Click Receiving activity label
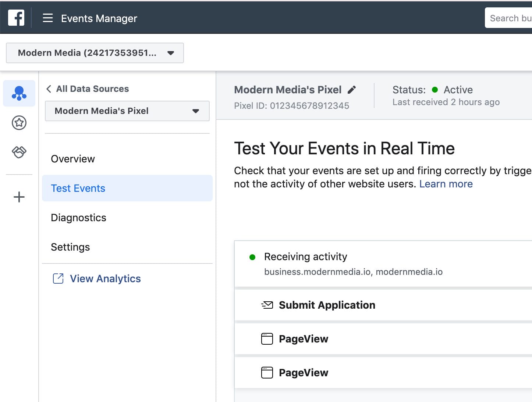The width and height of the screenshot is (532, 402). coord(305,256)
